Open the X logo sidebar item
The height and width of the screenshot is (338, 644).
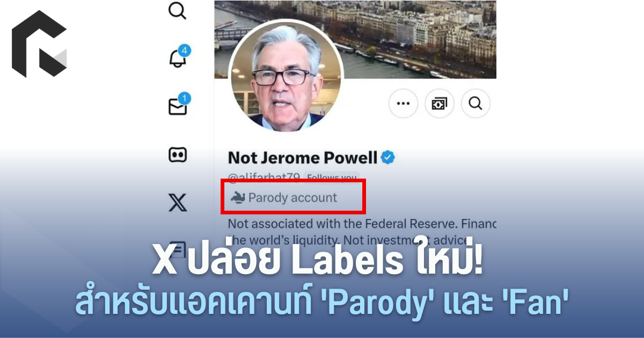pos(178,203)
